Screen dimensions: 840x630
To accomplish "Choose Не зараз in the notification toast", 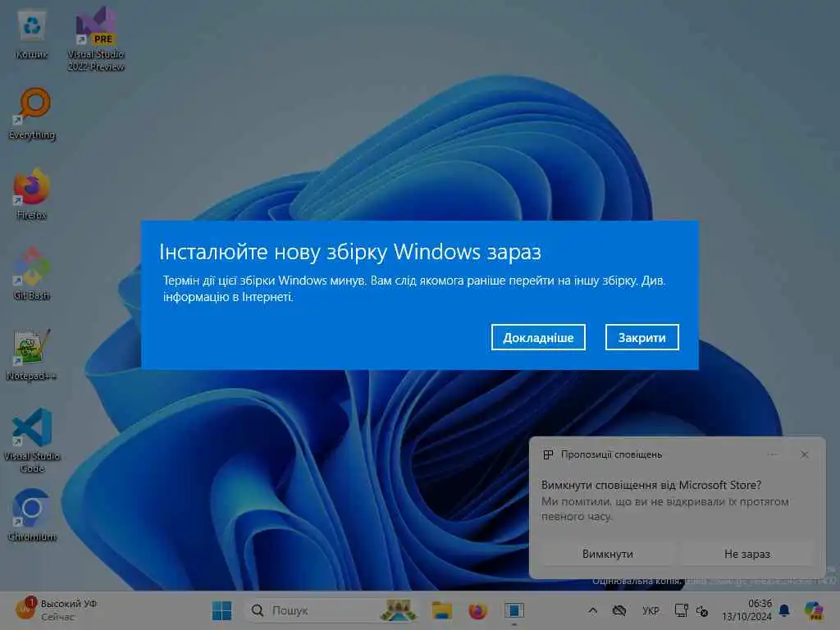I will [746, 554].
